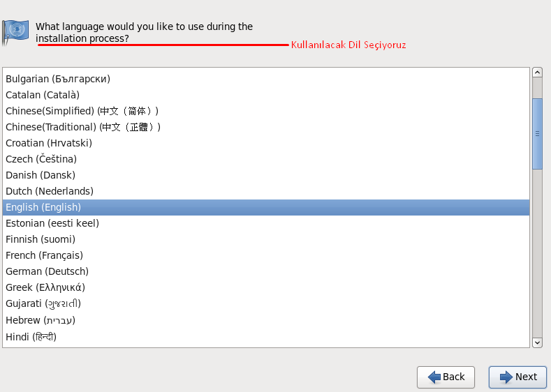
Task: Click the Next button
Action: point(517,377)
